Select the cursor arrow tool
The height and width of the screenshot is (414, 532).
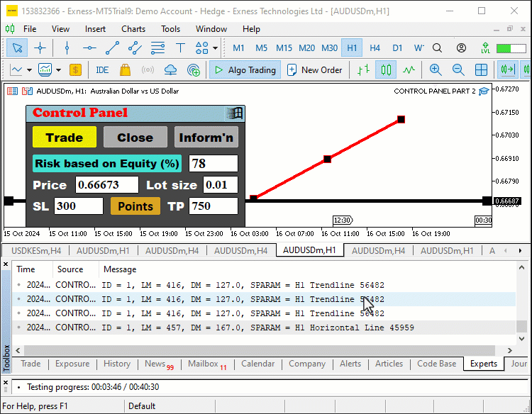(x=17, y=47)
